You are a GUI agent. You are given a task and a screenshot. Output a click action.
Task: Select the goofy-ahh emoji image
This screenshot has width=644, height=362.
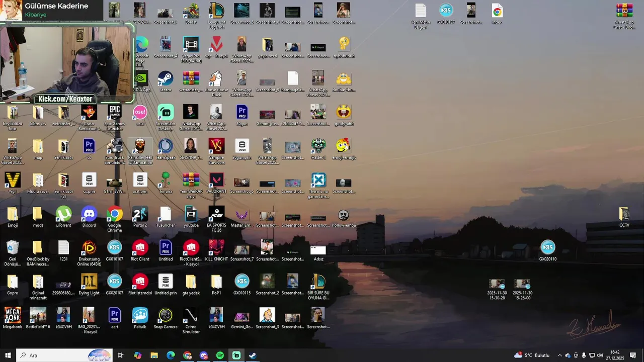pyautogui.click(x=344, y=115)
